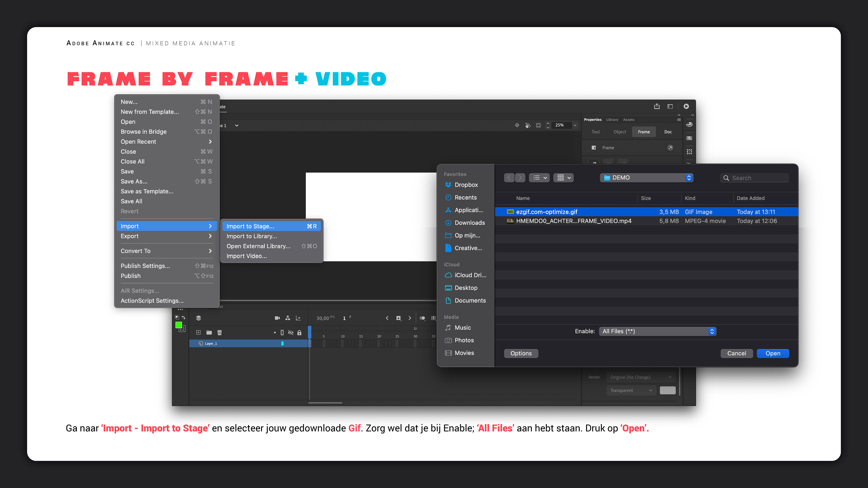This screenshot has width=868, height=488.
Task: Click the layer parenting view icon
Action: (x=288, y=318)
